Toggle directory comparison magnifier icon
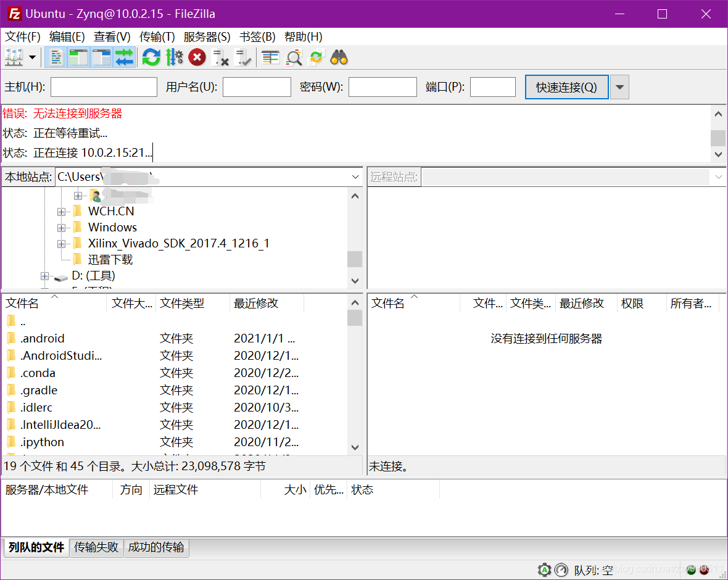This screenshot has height=580, width=728. tap(294, 57)
